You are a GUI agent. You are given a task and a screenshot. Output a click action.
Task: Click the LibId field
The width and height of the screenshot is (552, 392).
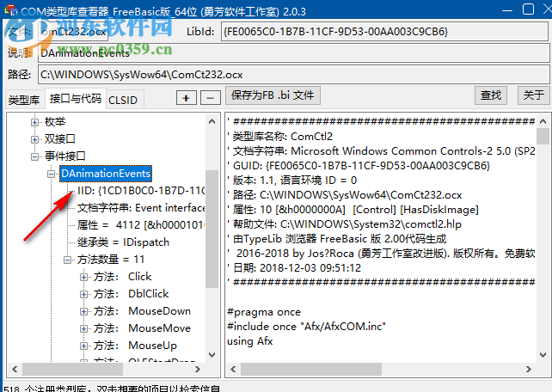pyautogui.click(x=384, y=32)
